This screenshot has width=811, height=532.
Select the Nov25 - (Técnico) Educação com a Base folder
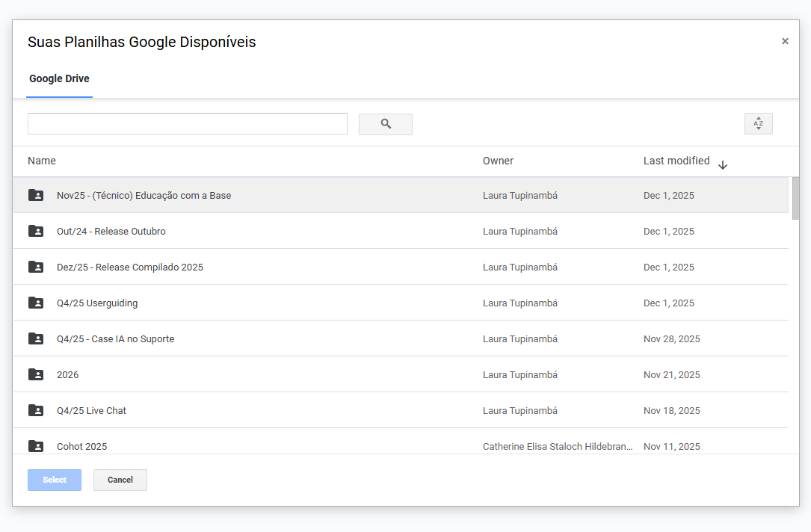point(144,196)
